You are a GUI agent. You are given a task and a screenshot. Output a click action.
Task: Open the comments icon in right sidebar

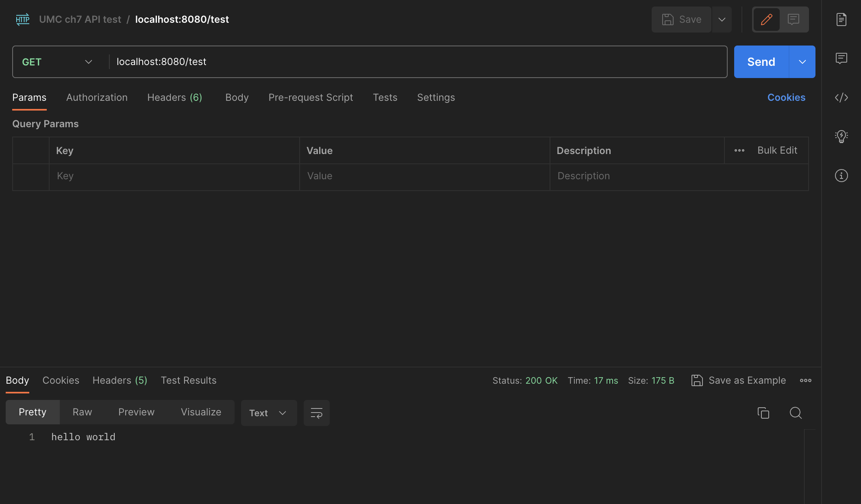[841, 59]
